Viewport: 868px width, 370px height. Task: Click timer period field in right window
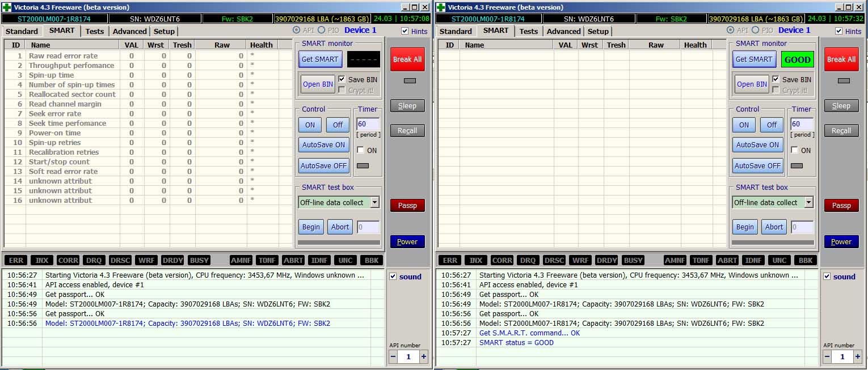pyautogui.click(x=802, y=124)
